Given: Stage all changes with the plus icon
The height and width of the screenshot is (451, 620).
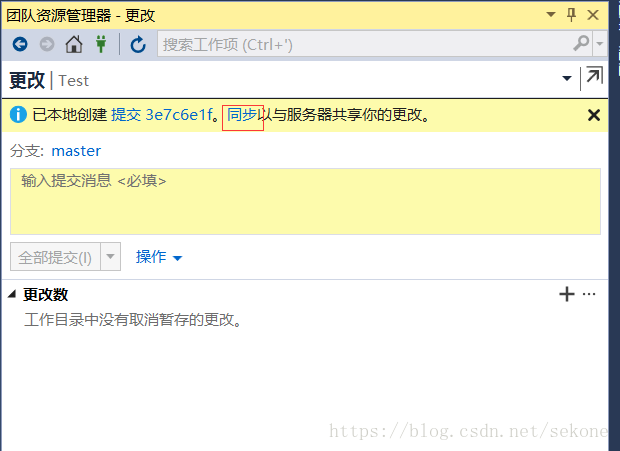Looking at the screenshot, I should pyautogui.click(x=567, y=294).
